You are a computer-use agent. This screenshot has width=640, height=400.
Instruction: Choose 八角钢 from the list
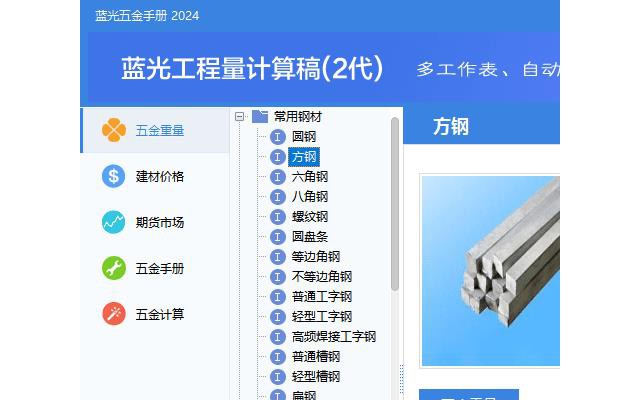point(310,197)
